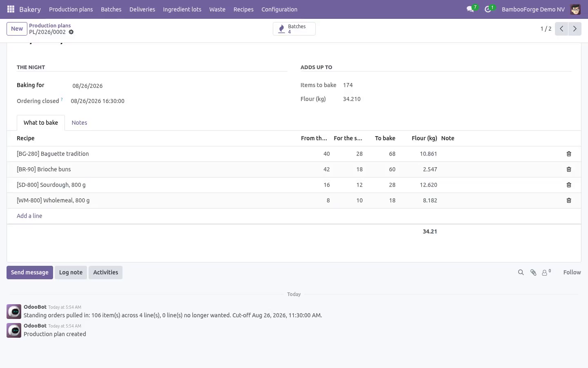Click Add a line link
Image resolution: width=588 pixels, height=368 pixels.
click(29, 216)
